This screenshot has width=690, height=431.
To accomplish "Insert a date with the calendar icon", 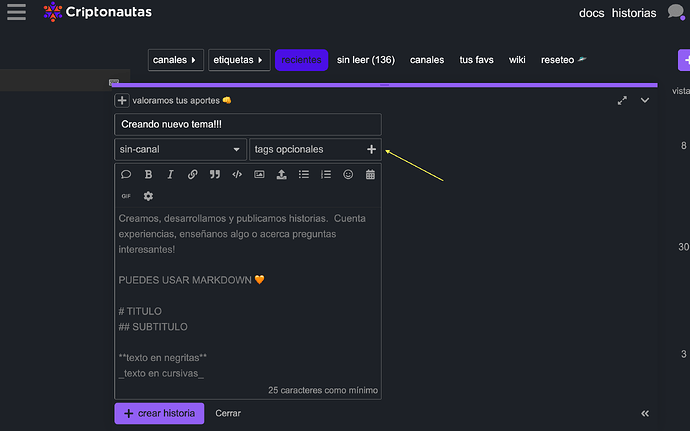I will tap(370, 174).
